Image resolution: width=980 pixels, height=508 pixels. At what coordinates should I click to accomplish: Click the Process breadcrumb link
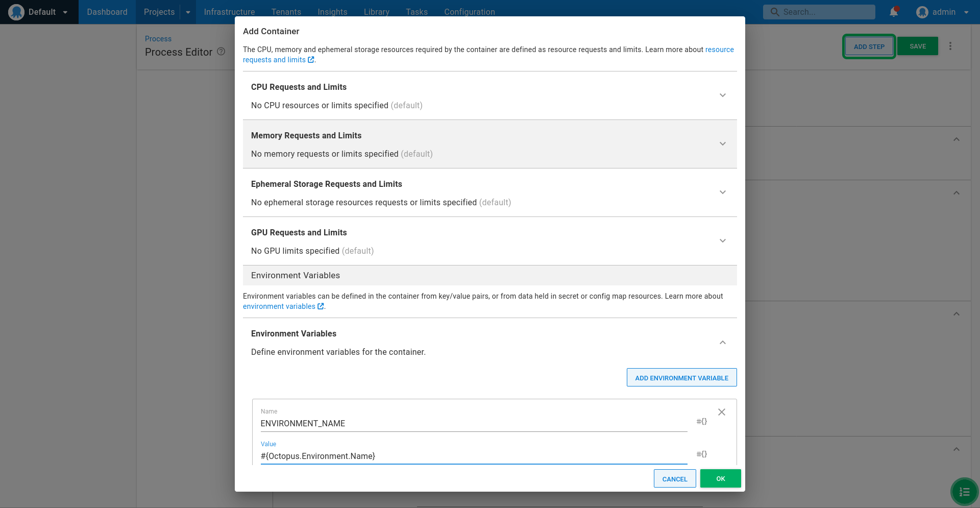pyautogui.click(x=158, y=39)
